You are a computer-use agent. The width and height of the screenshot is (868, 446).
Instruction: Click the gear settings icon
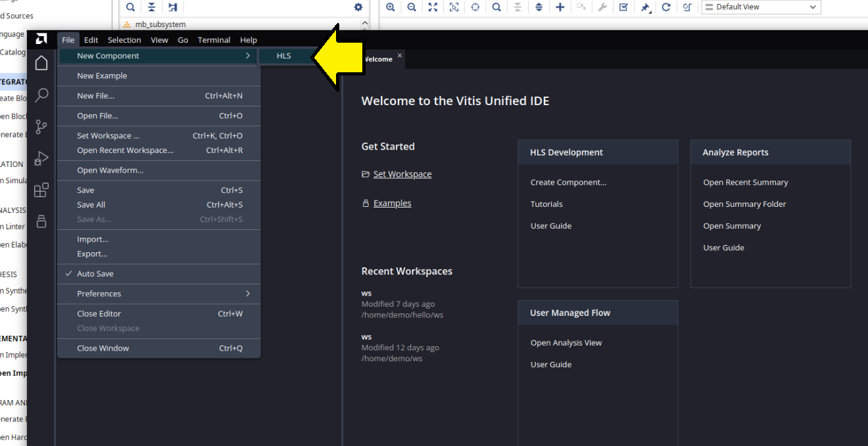coord(358,7)
